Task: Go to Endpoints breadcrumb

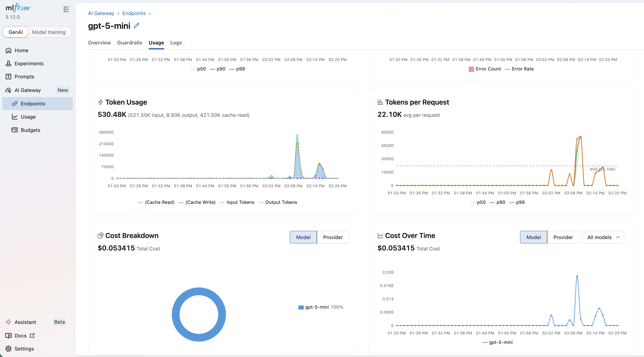Action: point(134,13)
